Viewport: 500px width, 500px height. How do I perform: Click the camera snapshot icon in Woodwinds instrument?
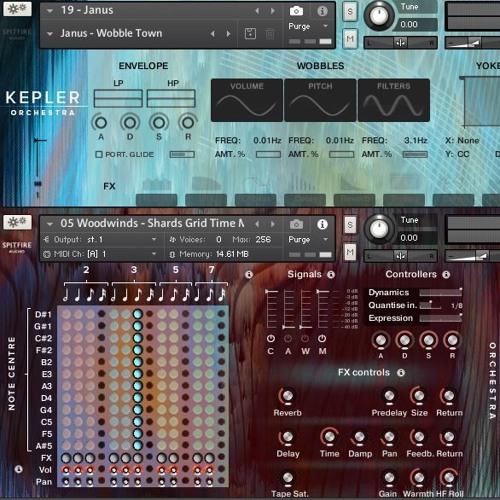click(296, 224)
